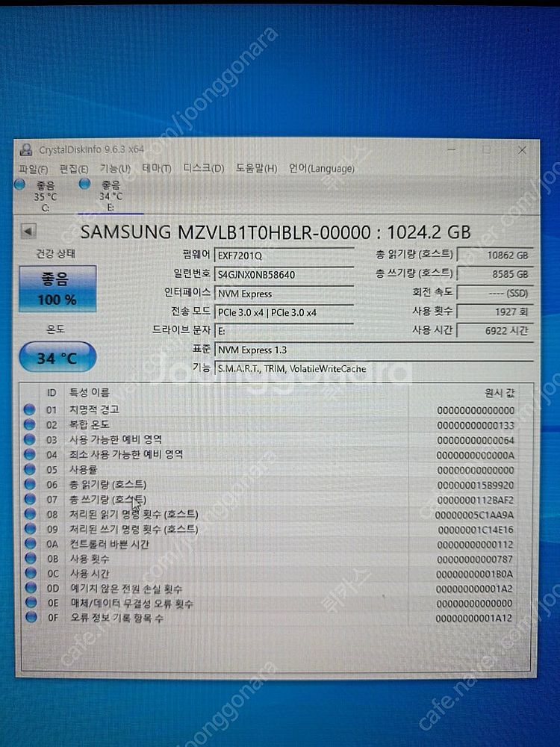Select row 0C 사용 시간 in attribute list
The height and width of the screenshot is (747, 560).
(270, 574)
